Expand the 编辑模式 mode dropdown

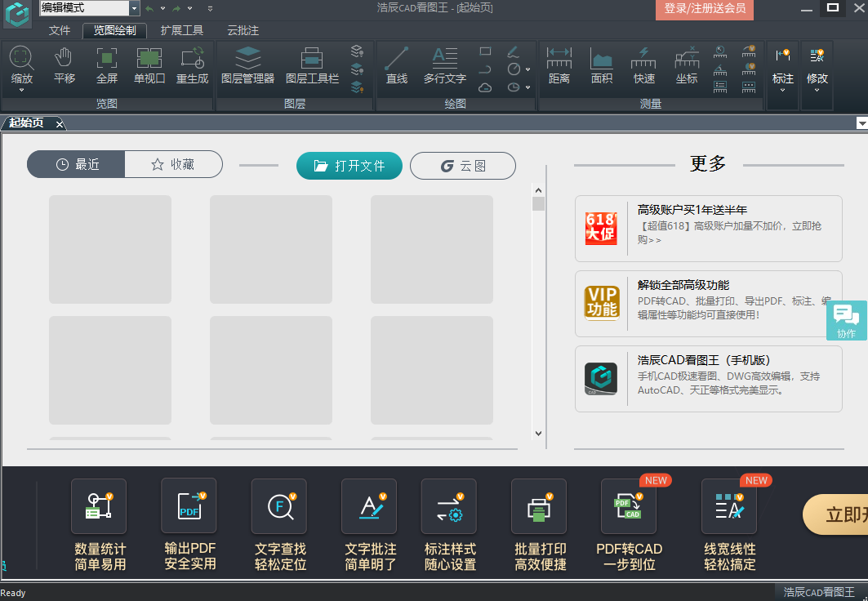tap(134, 8)
